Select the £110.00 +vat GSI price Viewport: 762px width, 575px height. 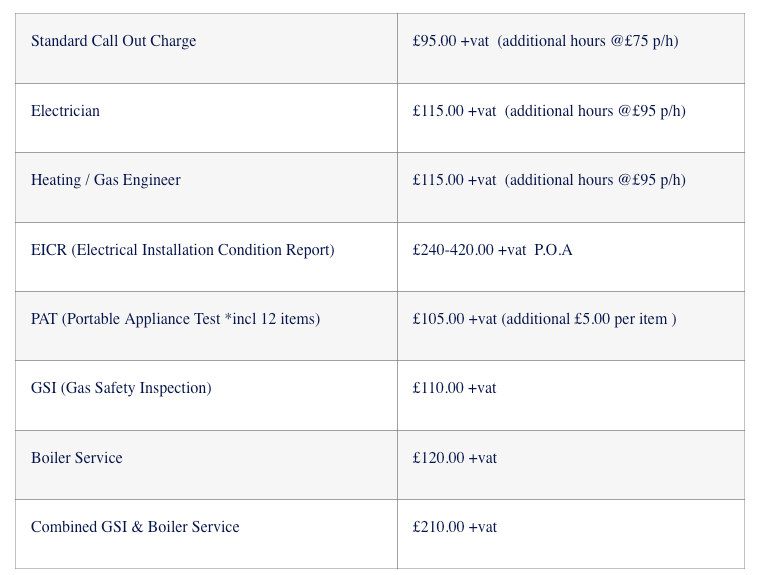tap(454, 389)
